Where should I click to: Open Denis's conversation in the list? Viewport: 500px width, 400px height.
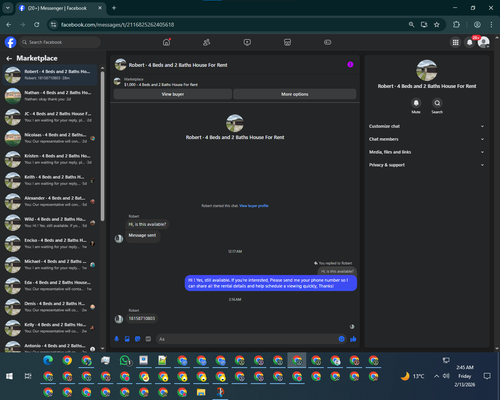pos(50,307)
